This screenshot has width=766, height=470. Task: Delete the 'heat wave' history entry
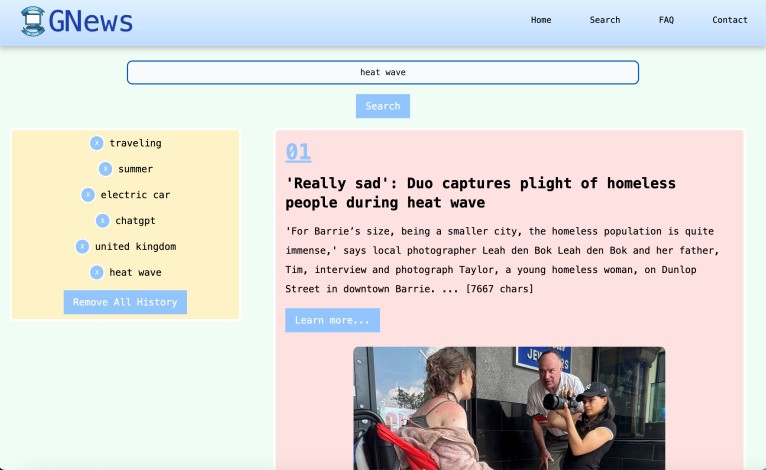click(x=96, y=272)
